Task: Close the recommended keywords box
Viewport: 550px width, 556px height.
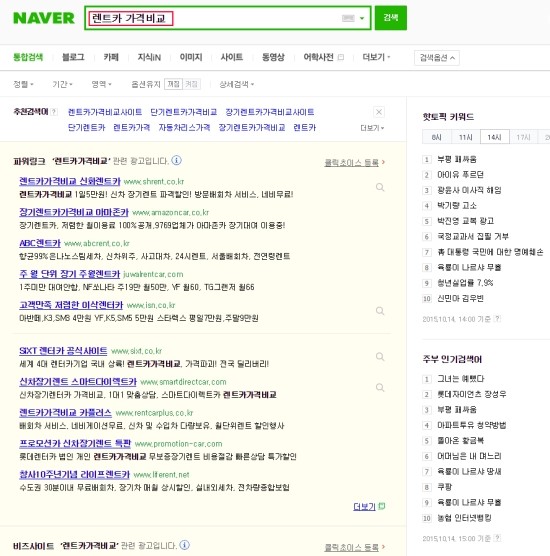Action: (379, 112)
